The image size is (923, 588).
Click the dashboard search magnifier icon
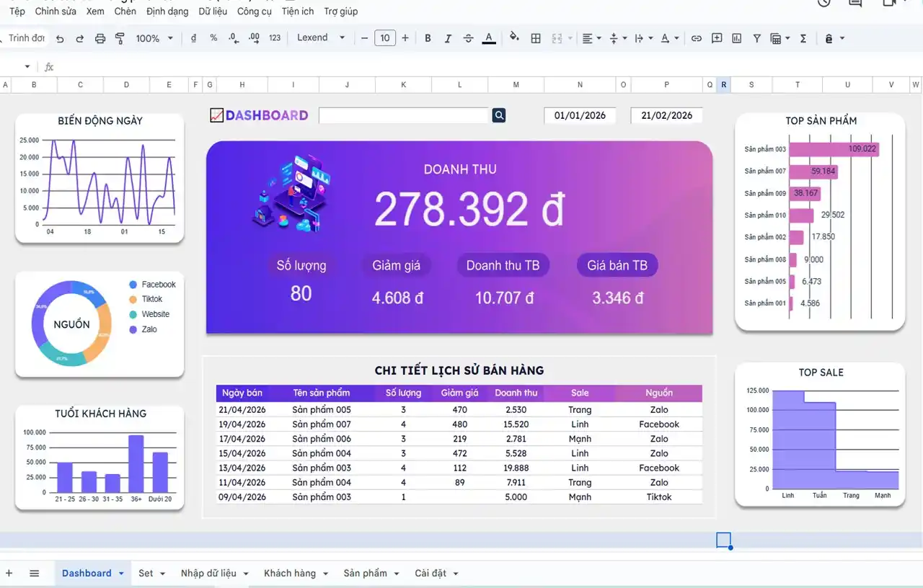(x=499, y=115)
